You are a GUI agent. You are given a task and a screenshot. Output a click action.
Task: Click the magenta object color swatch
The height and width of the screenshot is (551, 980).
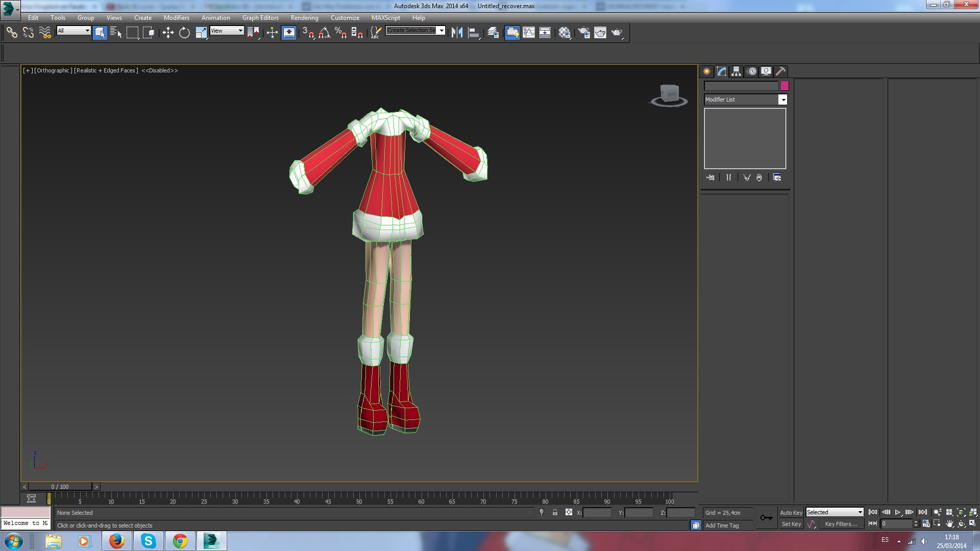785,86
